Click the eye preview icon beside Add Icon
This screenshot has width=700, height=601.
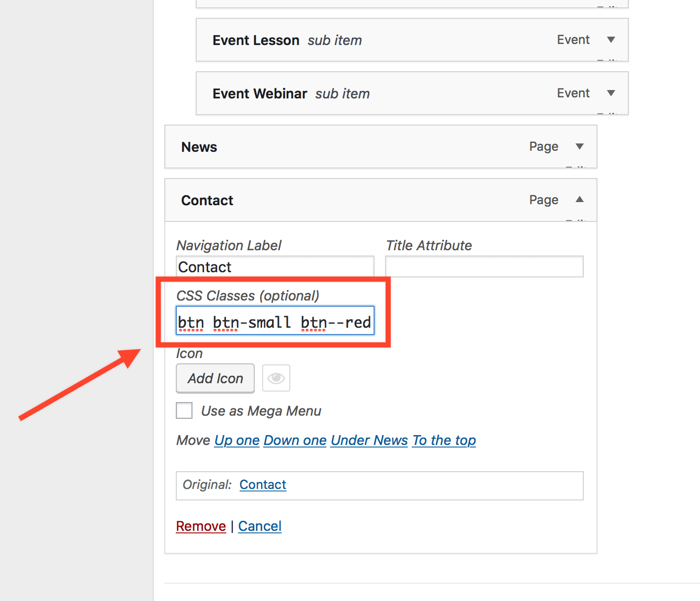(276, 378)
